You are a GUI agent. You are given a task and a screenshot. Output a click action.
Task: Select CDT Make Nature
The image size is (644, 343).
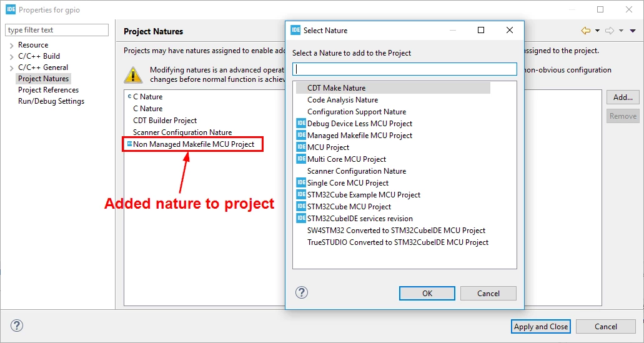click(393, 88)
